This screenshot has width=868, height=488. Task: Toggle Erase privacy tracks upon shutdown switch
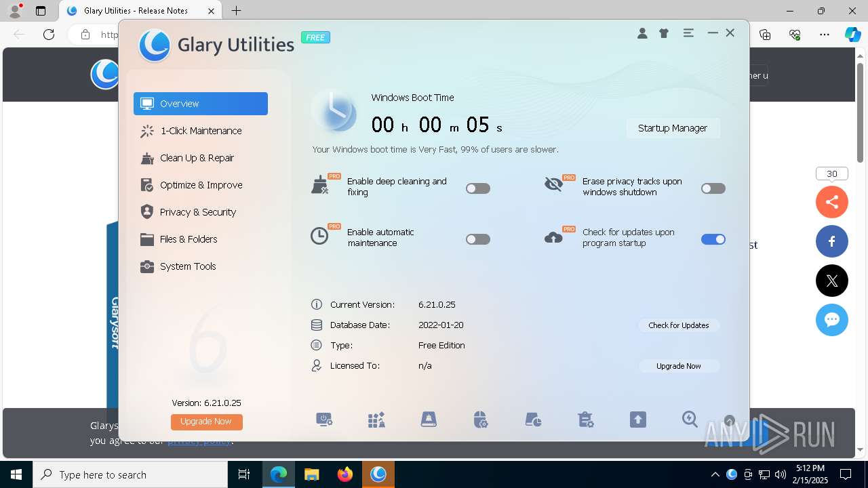click(x=713, y=188)
